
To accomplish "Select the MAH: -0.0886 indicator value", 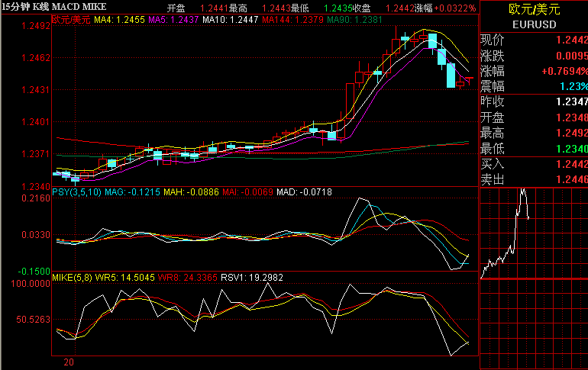I will pyautogui.click(x=191, y=192).
